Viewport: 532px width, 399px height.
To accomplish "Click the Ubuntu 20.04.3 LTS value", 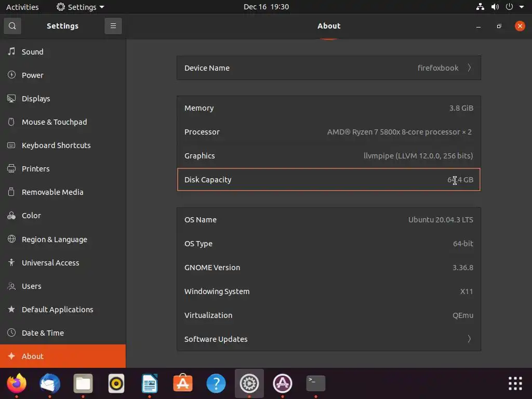I will tap(441, 220).
